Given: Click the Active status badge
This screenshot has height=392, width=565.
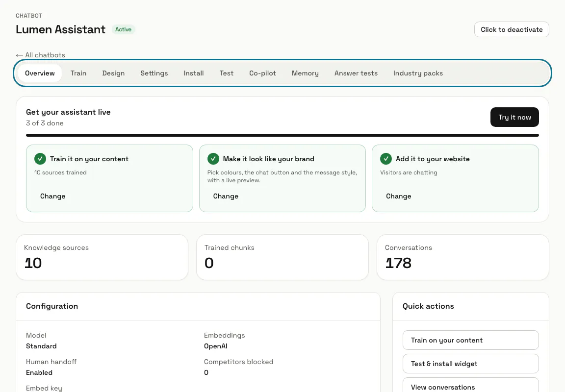Looking at the screenshot, I should (x=123, y=29).
